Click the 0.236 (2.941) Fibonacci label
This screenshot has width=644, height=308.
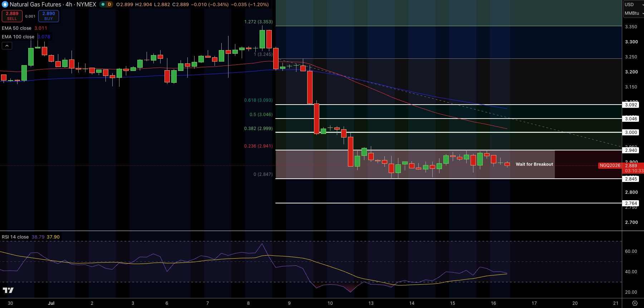pyautogui.click(x=259, y=146)
